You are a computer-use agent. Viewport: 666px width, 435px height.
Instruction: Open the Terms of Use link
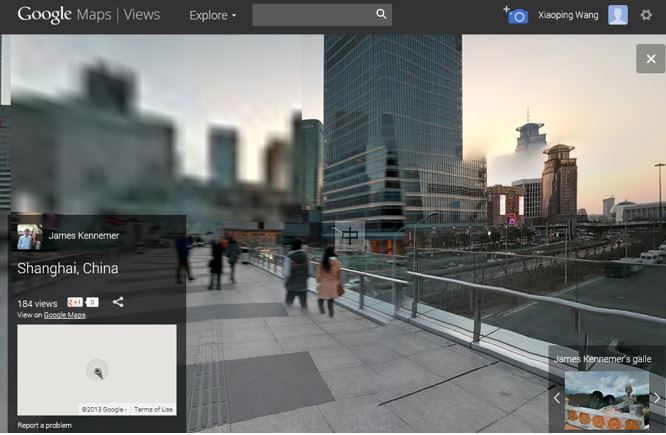153,409
